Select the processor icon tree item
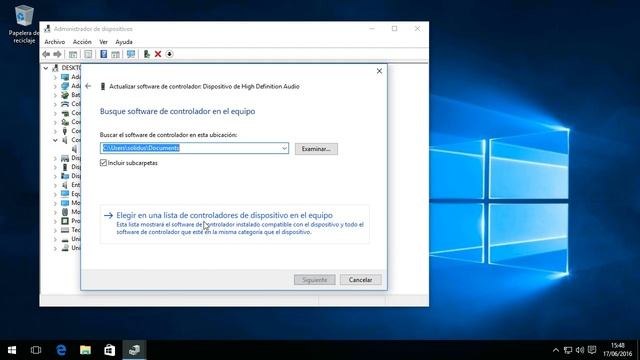 pyautogui.click(x=65, y=221)
